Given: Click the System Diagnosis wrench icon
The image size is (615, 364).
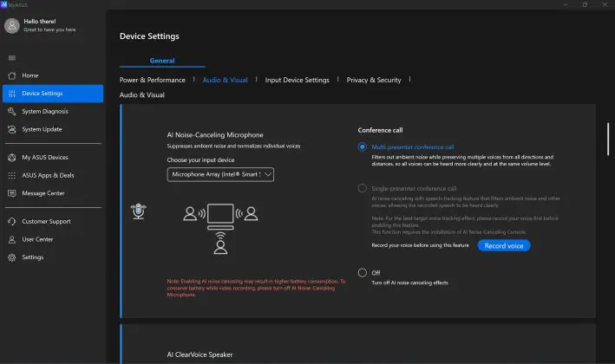Looking at the screenshot, I should (x=12, y=111).
